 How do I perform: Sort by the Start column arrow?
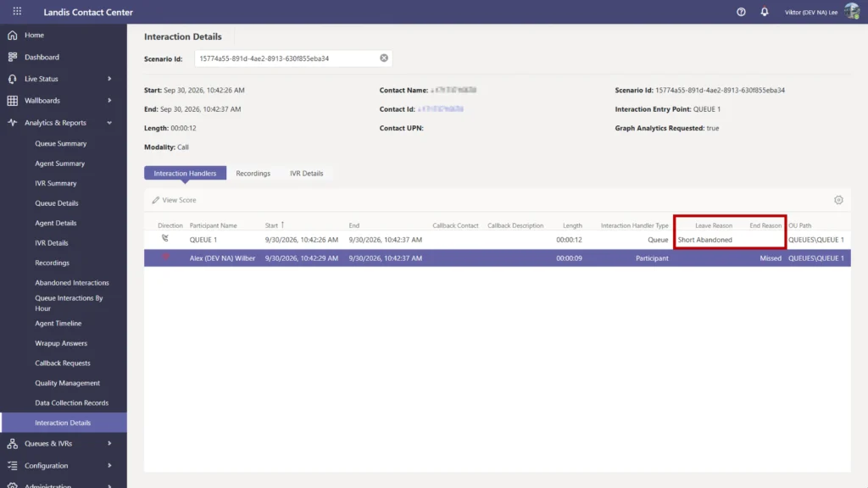[282, 225]
